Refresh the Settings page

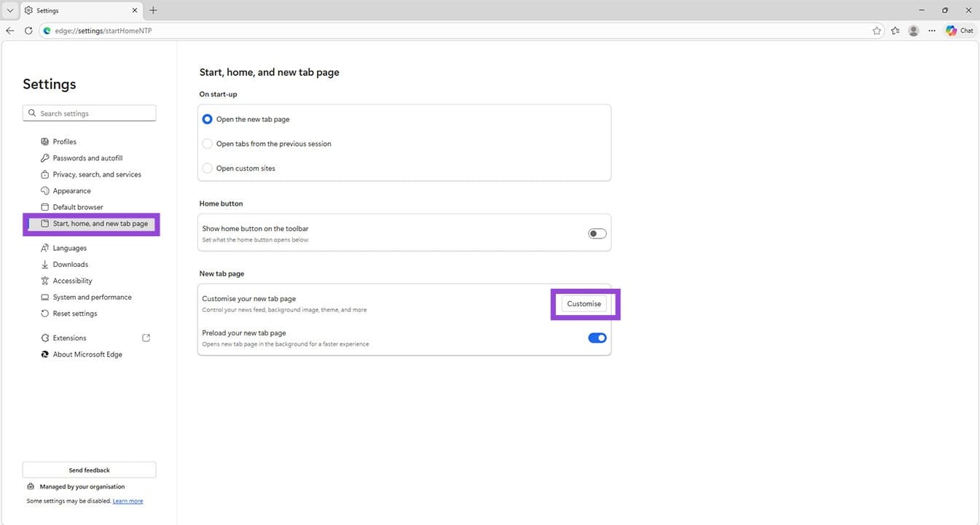click(28, 30)
